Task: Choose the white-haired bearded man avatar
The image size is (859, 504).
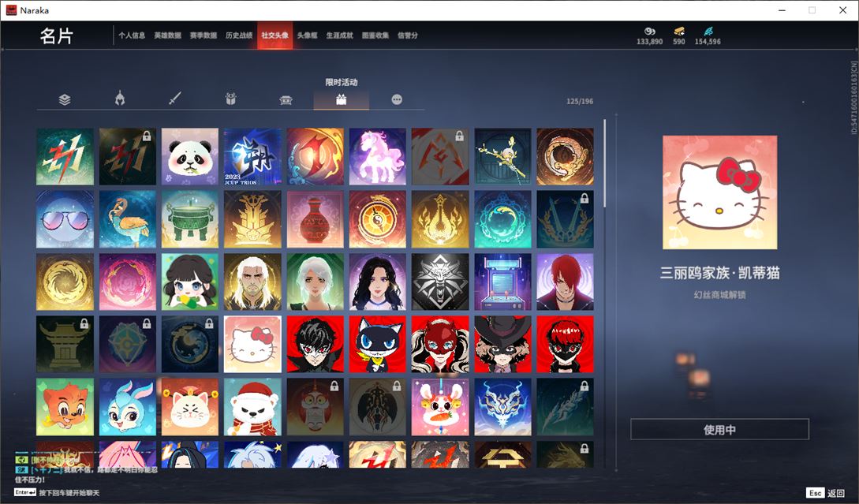Action: pyautogui.click(x=252, y=282)
